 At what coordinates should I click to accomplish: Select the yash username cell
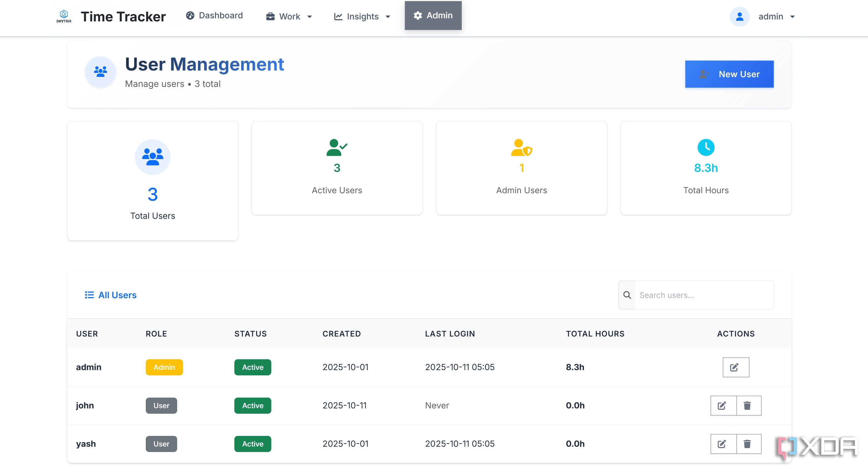86,444
